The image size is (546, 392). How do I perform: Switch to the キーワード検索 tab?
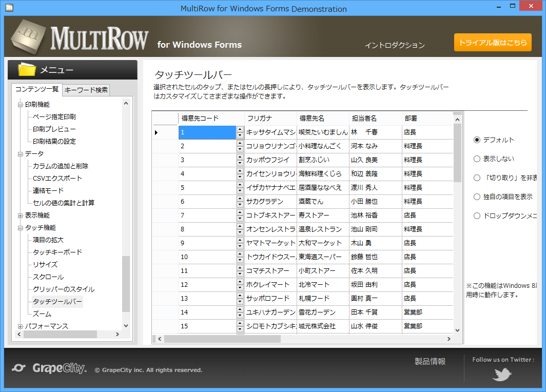pos(85,90)
